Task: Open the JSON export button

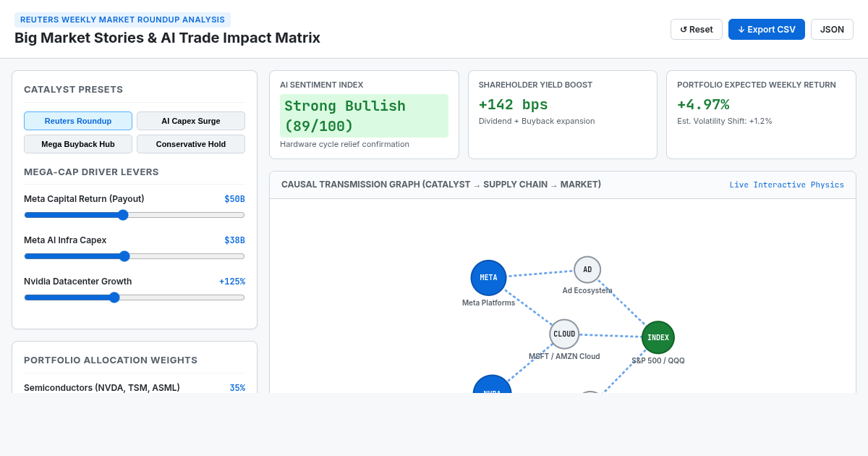Action: point(832,30)
